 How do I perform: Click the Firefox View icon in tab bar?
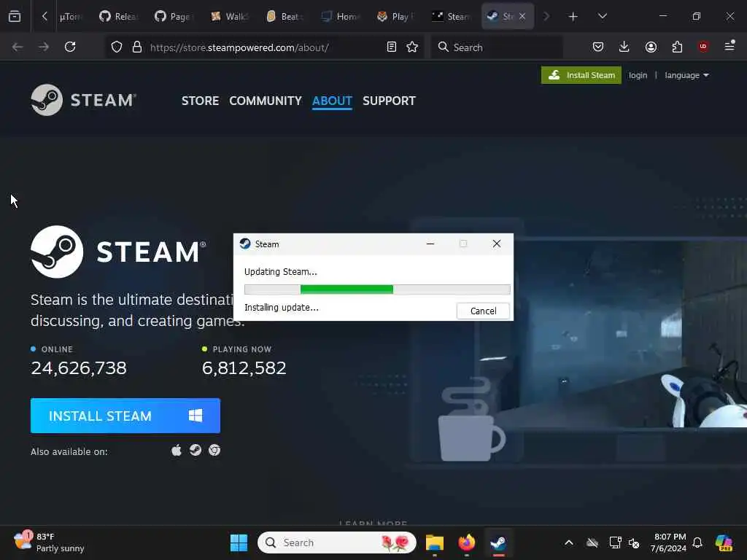15,16
